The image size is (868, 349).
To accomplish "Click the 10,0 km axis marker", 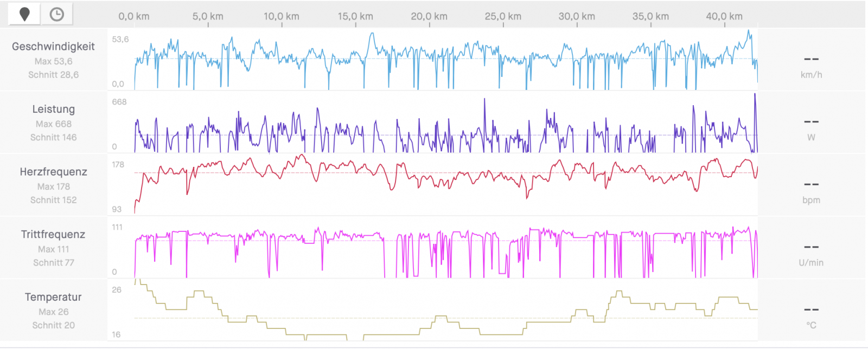I will [282, 16].
